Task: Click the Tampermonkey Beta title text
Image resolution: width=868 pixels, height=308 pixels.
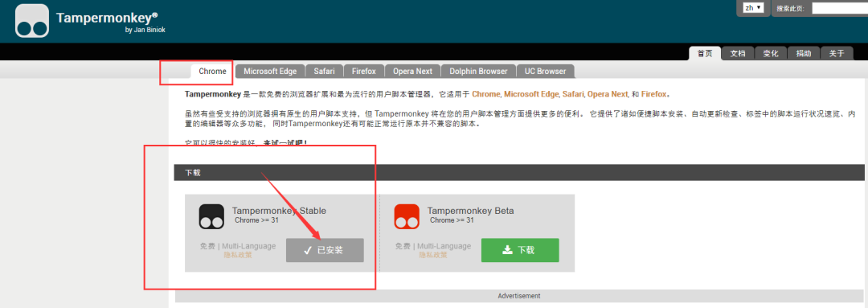Action: click(470, 211)
